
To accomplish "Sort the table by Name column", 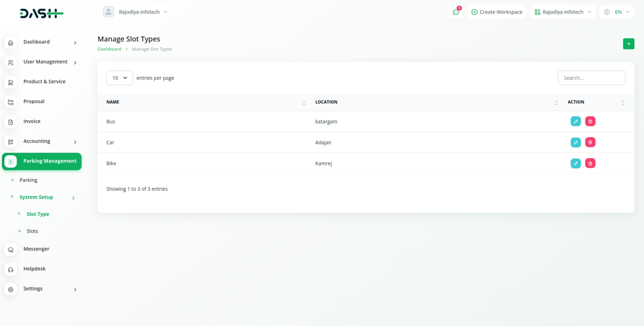I will [304, 102].
